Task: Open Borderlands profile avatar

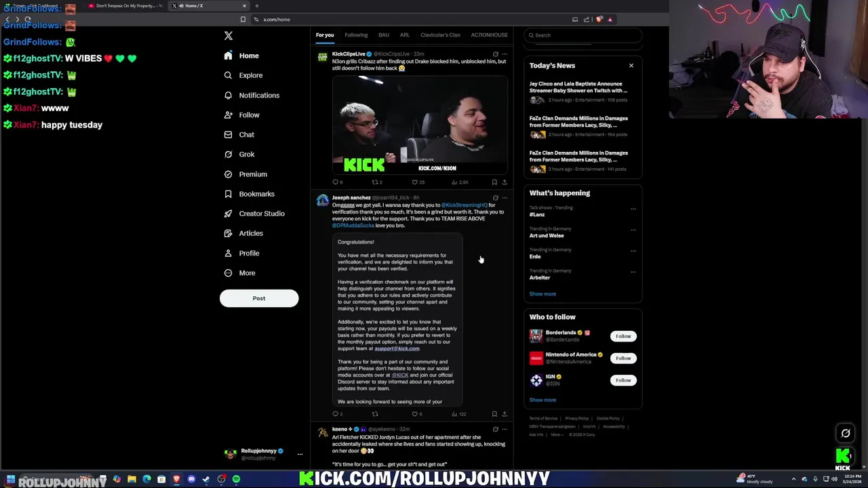Action: (x=536, y=336)
